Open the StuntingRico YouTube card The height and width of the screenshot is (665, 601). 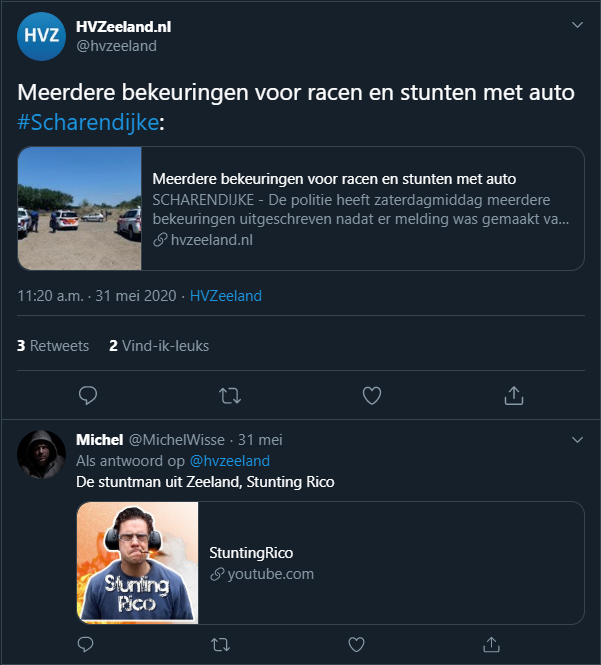(x=330, y=563)
